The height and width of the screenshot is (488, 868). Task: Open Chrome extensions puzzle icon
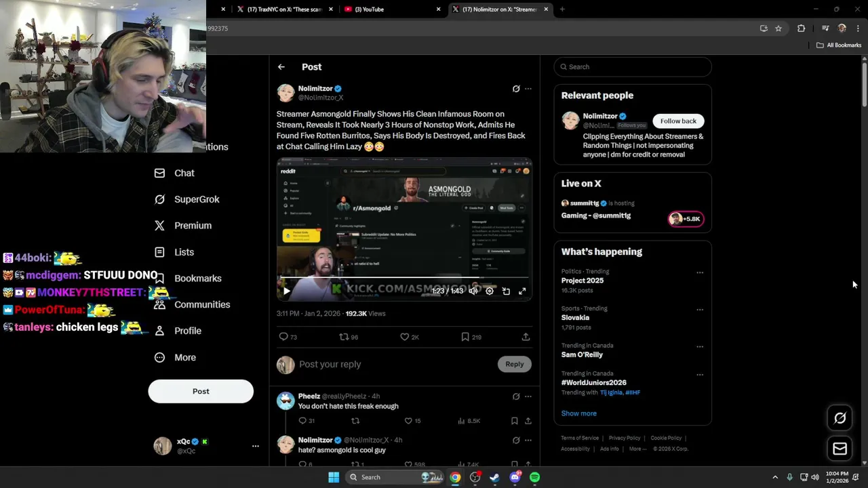point(801,28)
